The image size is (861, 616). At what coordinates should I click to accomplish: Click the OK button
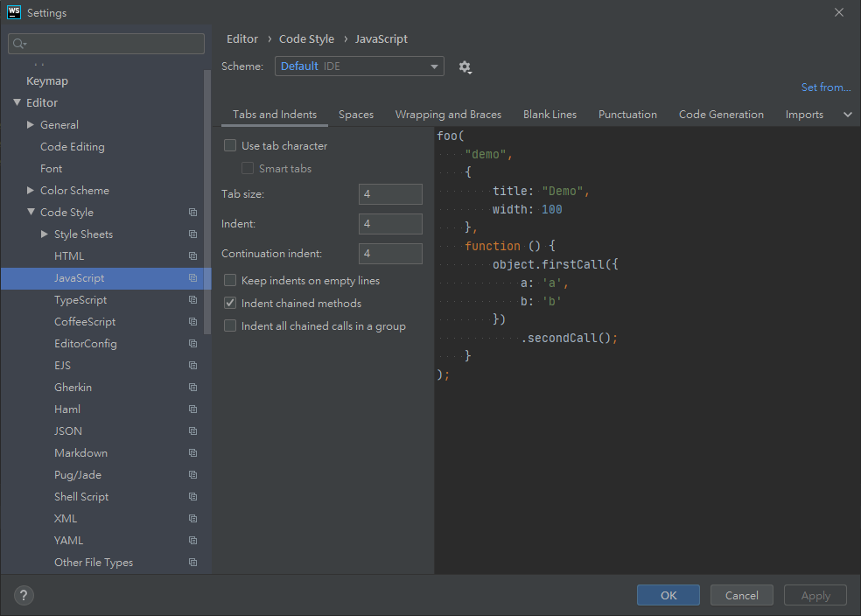(x=668, y=596)
